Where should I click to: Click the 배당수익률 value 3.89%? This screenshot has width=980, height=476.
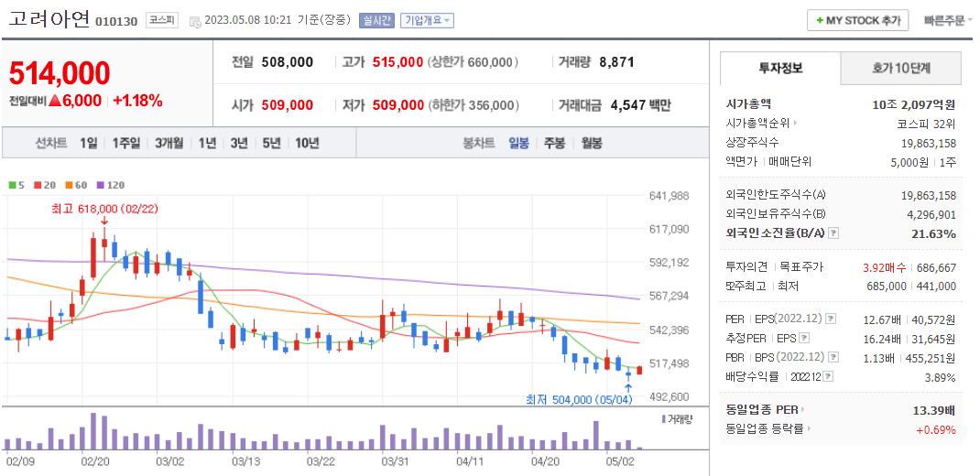tap(941, 377)
